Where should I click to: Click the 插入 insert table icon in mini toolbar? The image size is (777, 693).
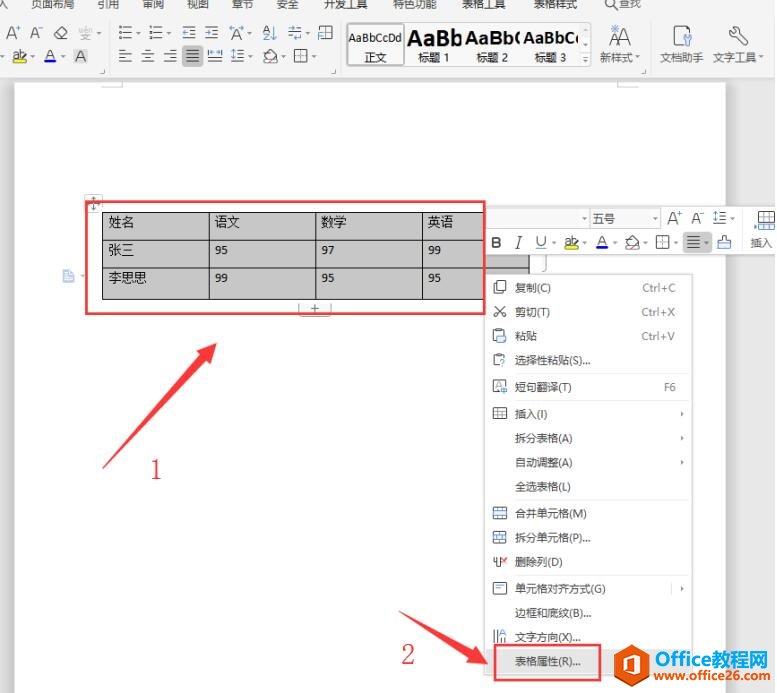pos(762,228)
